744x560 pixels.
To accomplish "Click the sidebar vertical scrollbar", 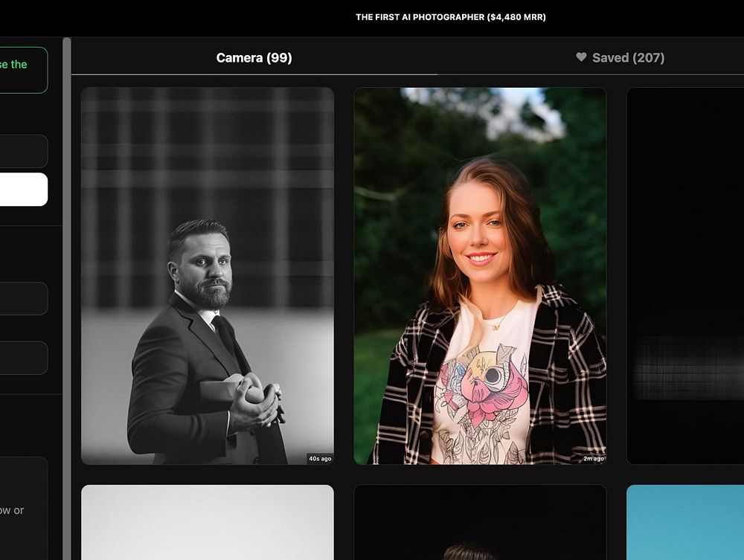I will [x=67, y=299].
